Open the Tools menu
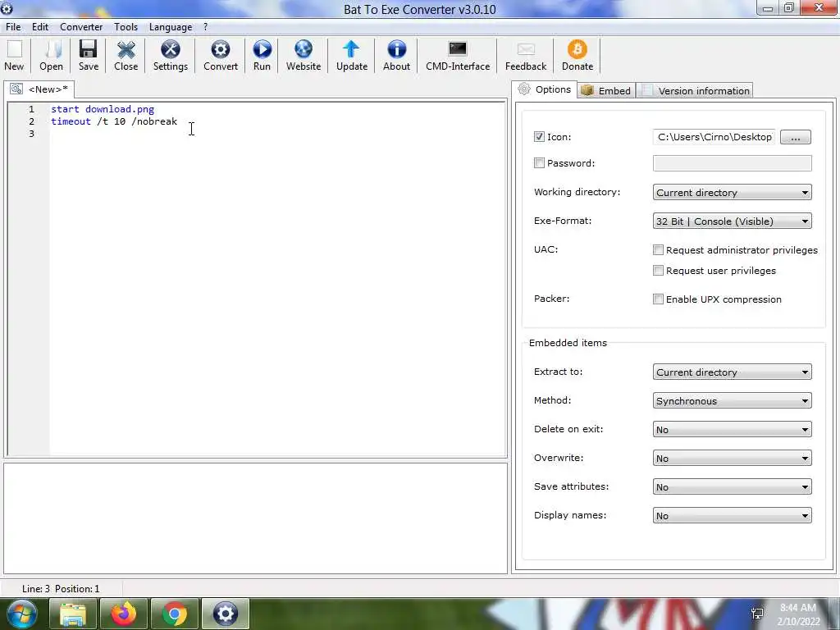The image size is (840, 630). pyautogui.click(x=126, y=27)
